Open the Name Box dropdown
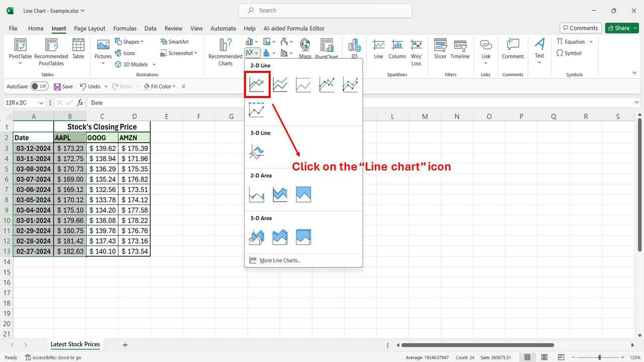 pyautogui.click(x=41, y=103)
